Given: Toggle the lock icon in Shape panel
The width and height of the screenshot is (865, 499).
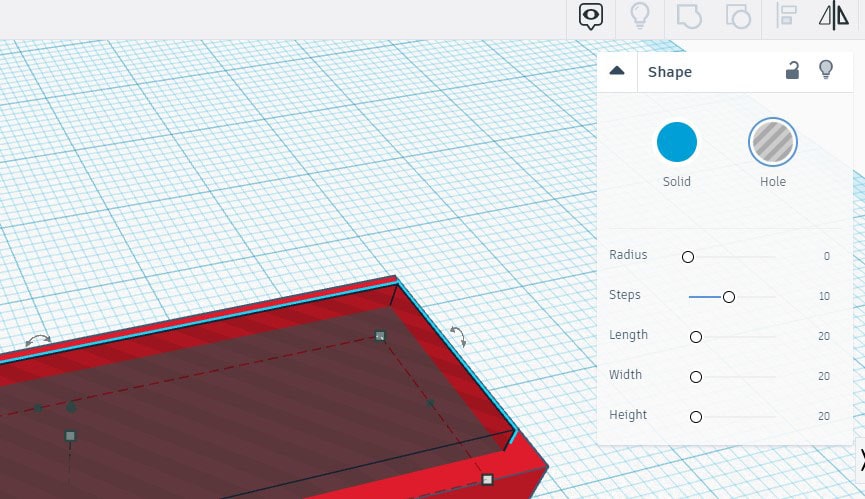Looking at the screenshot, I should coord(792,70).
